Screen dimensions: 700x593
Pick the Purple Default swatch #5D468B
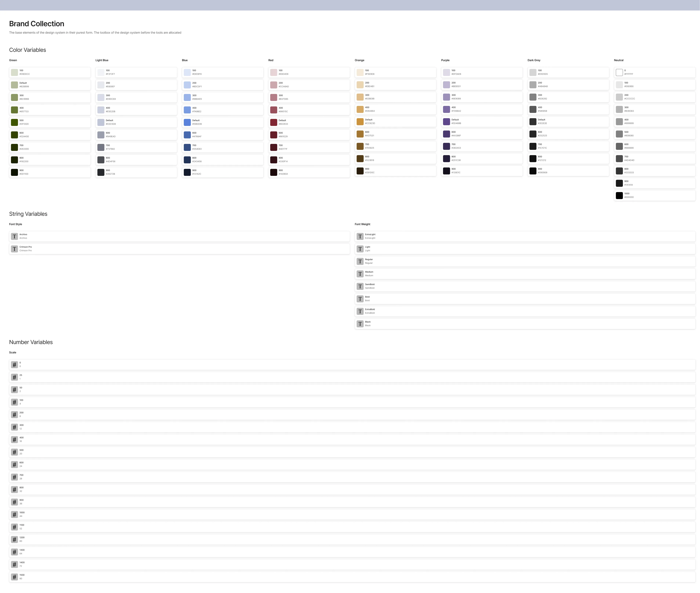pyautogui.click(x=446, y=122)
